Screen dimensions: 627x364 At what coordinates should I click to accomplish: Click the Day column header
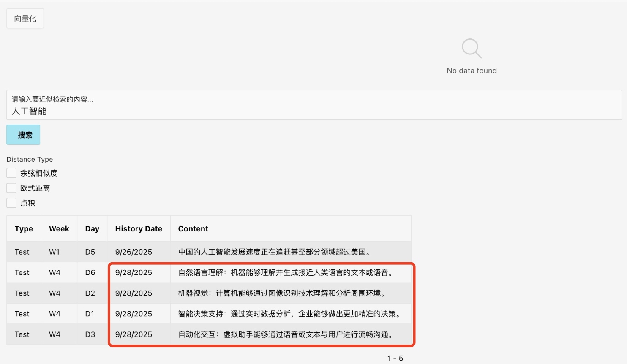click(x=92, y=229)
